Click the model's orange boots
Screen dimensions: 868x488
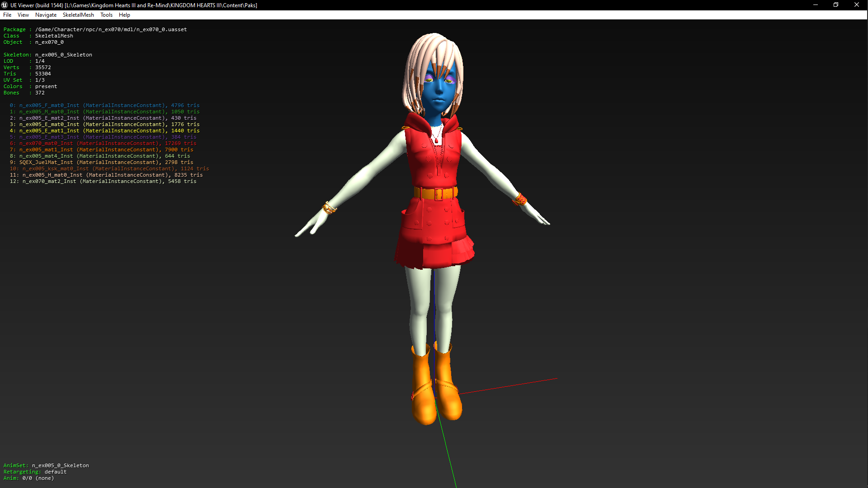point(436,384)
